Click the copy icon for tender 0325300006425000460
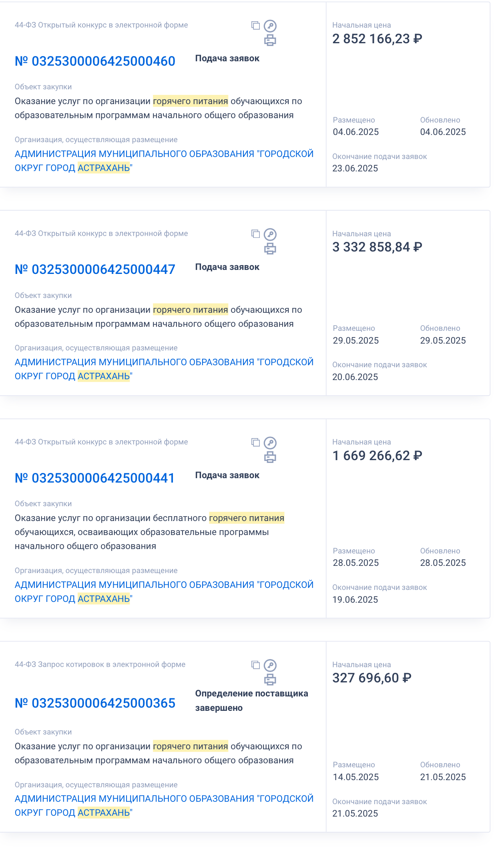Image resolution: width=504 pixels, height=847 pixels. [x=255, y=26]
